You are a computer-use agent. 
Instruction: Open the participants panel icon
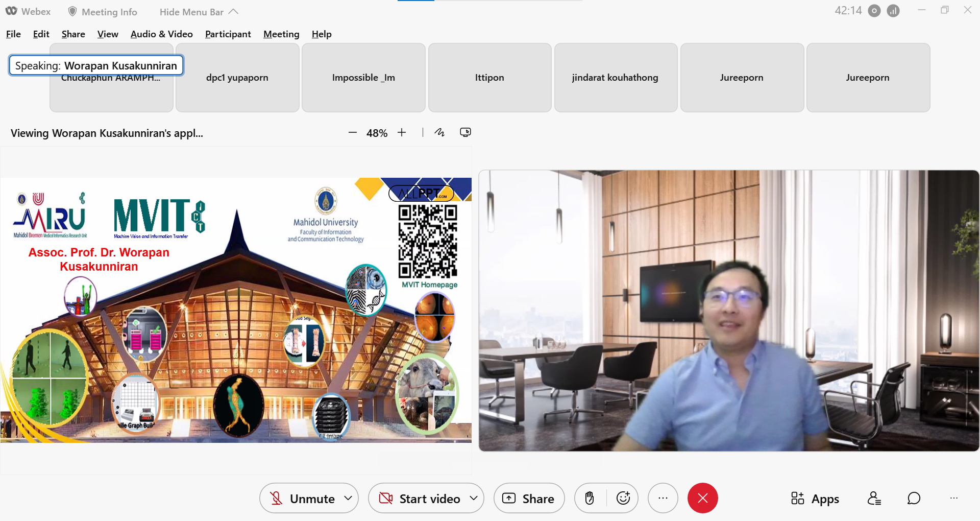coord(874,498)
